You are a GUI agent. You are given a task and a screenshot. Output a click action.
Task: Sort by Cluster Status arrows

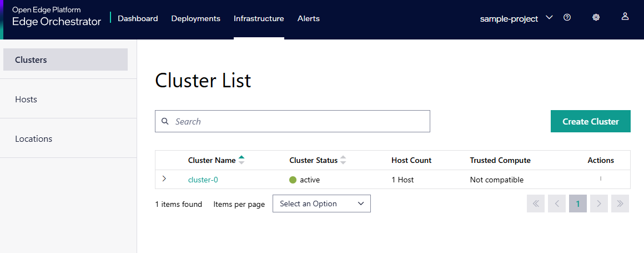(x=343, y=160)
